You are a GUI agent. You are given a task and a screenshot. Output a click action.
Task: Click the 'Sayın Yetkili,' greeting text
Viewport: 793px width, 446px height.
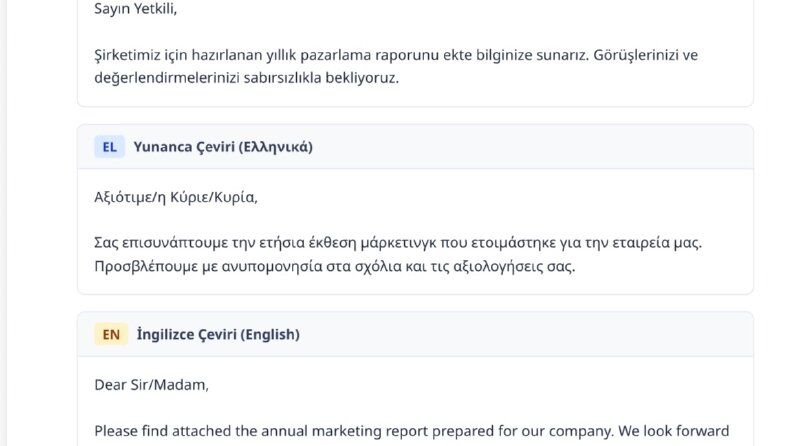click(x=136, y=9)
